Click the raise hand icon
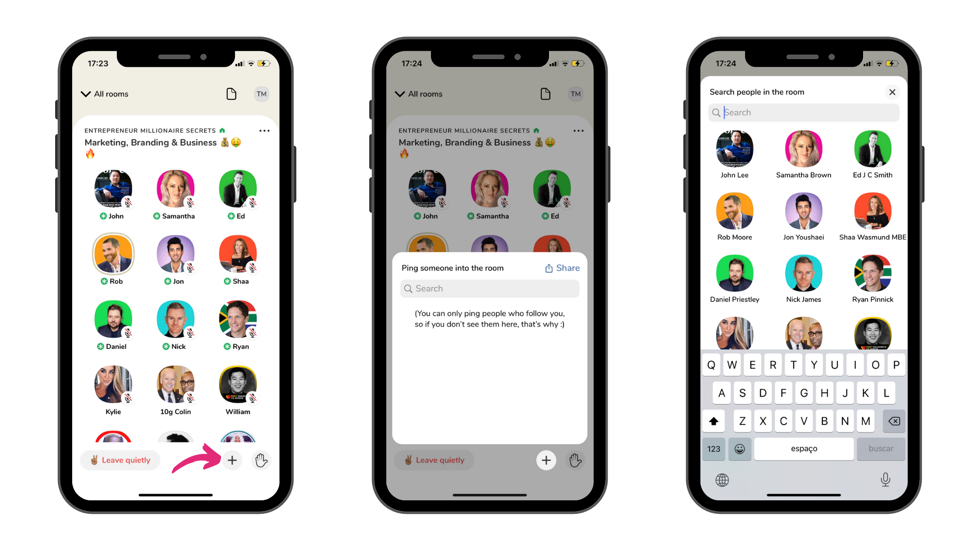 click(x=261, y=460)
